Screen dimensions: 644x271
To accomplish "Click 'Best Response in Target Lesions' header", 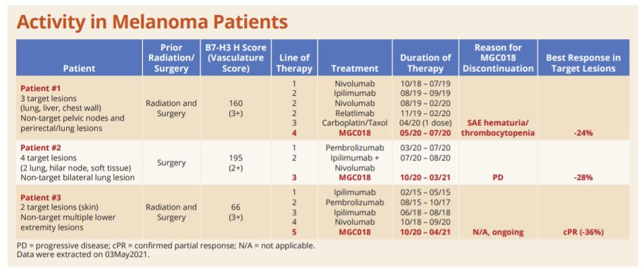I will [x=583, y=63].
